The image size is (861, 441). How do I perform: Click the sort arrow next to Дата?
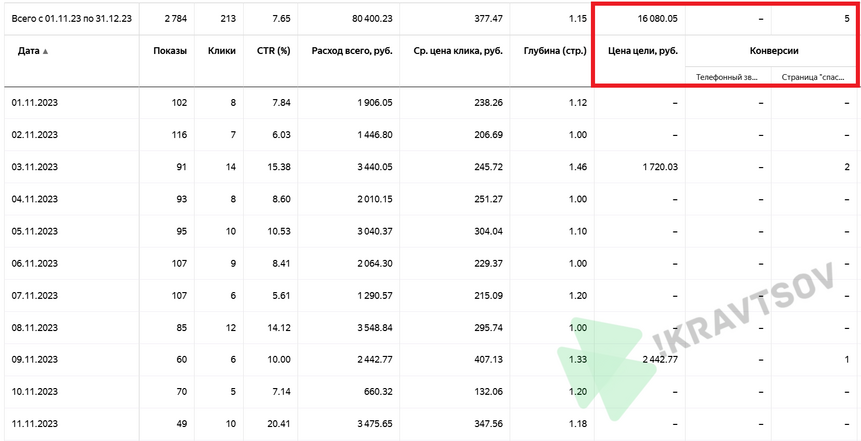point(45,51)
